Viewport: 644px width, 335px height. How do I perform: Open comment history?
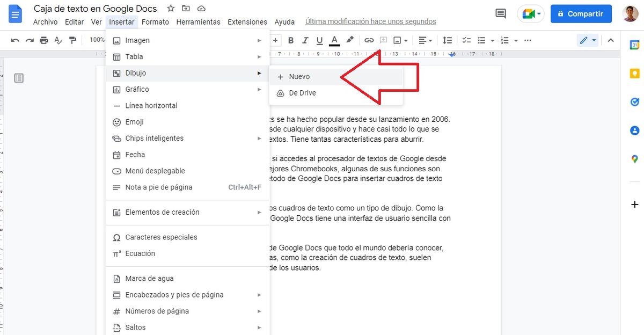point(501,14)
